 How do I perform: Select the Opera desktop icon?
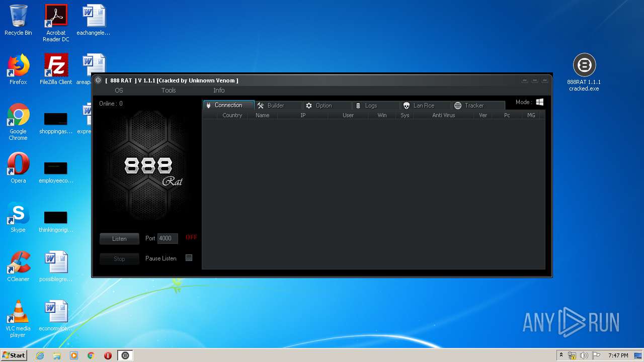(18, 168)
